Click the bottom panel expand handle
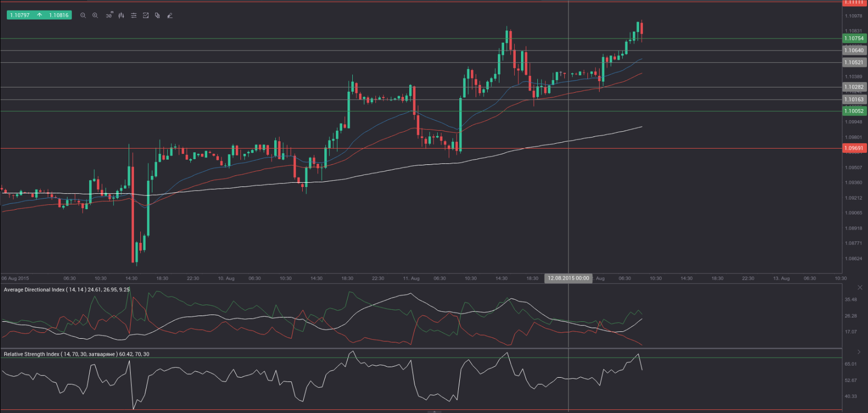The height and width of the screenshot is (413, 868). point(433,411)
